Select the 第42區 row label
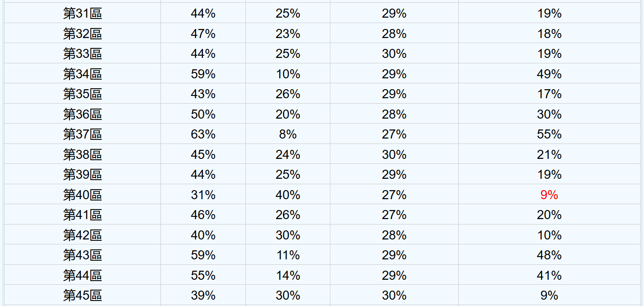The image size is (644, 306). (82, 235)
